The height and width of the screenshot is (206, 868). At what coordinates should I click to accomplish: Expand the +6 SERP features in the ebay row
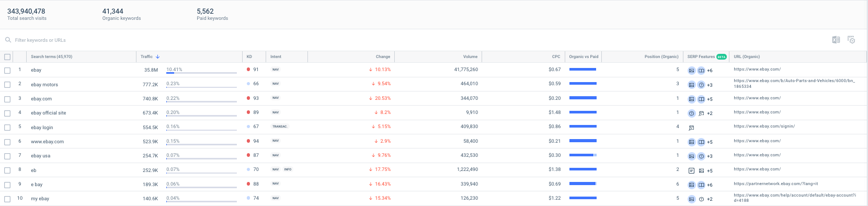click(x=710, y=71)
